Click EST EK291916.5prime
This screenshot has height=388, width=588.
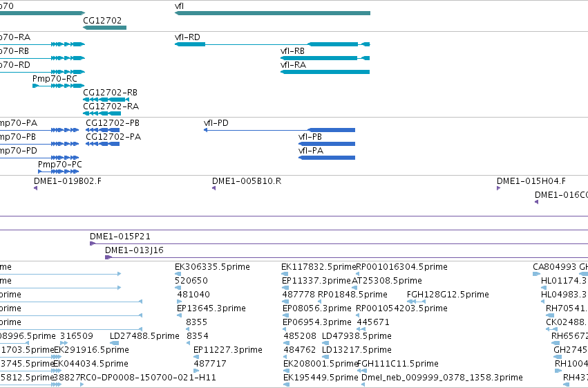(x=91, y=350)
